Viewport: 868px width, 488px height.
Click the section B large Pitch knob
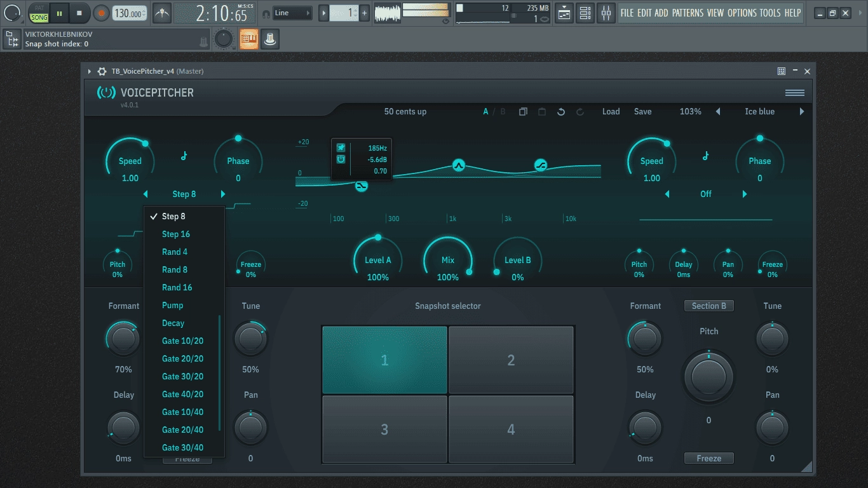pyautogui.click(x=709, y=377)
